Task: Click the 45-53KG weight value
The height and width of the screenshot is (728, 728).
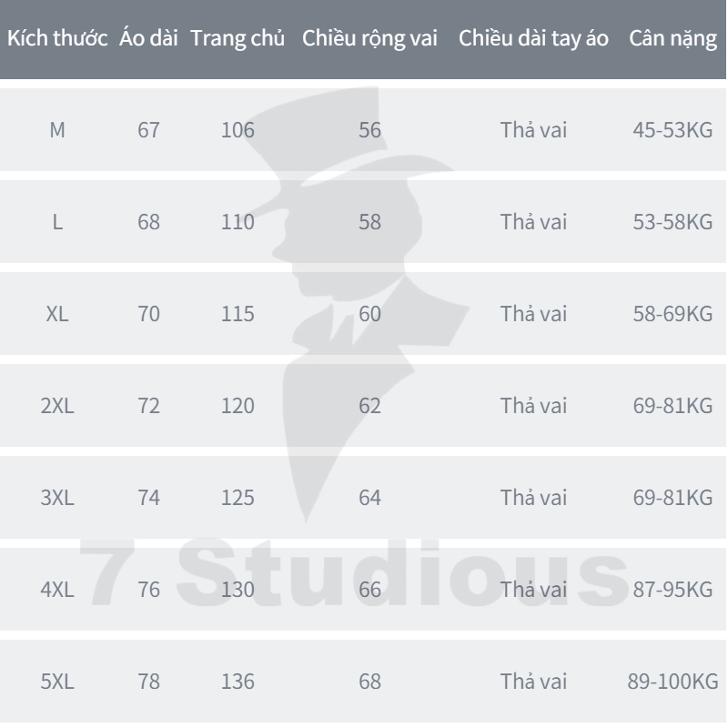Action: pos(672,130)
